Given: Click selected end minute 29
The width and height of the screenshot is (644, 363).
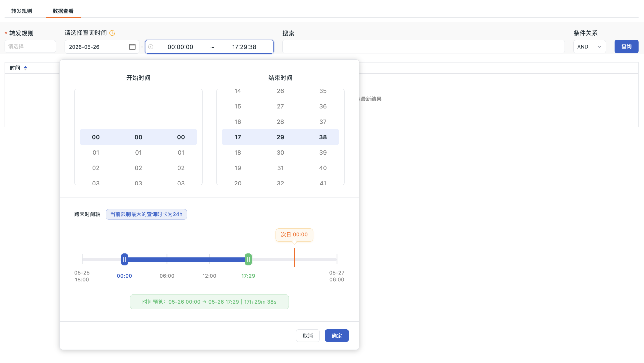Looking at the screenshot, I should (280, 137).
